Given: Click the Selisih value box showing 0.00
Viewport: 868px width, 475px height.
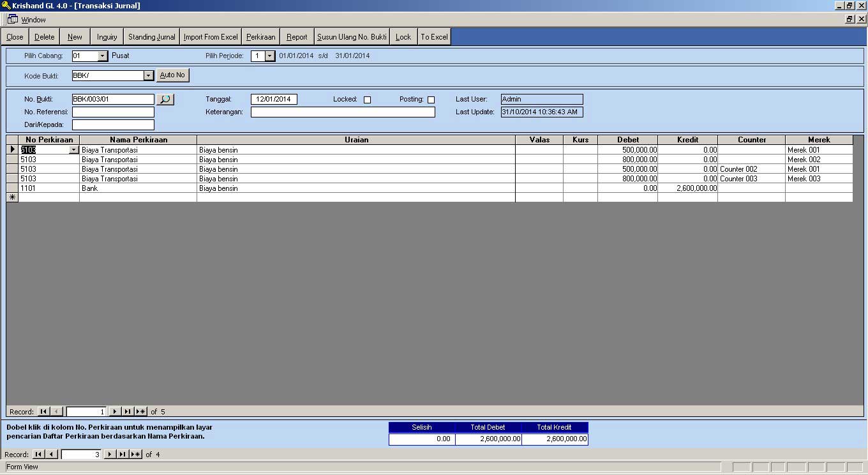Looking at the screenshot, I should click(x=422, y=439).
